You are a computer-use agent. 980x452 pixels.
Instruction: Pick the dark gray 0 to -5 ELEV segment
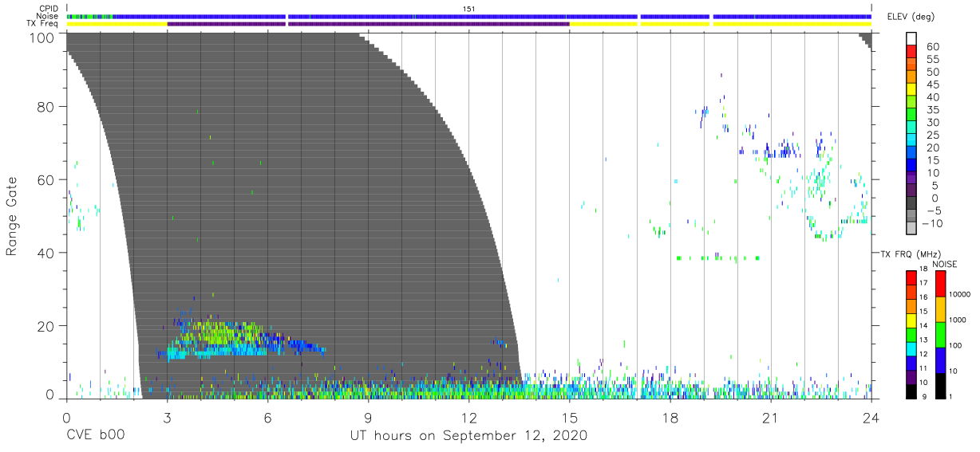[911, 204]
